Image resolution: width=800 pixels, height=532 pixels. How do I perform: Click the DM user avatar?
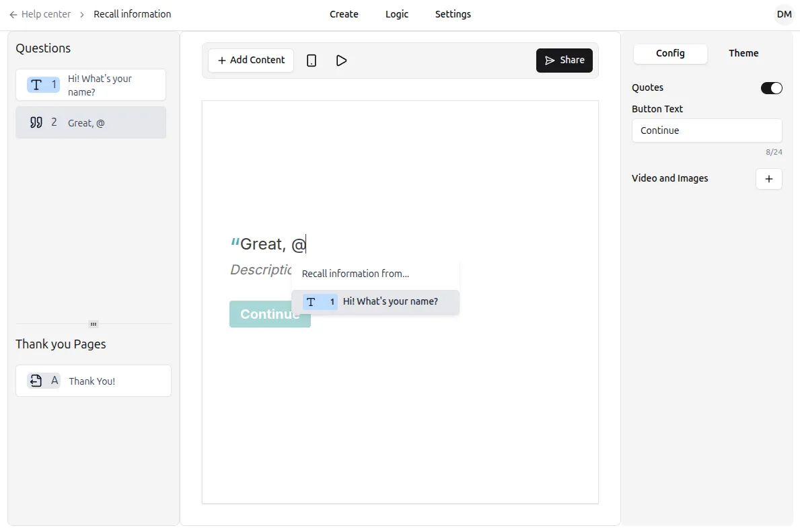pyautogui.click(x=784, y=14)
